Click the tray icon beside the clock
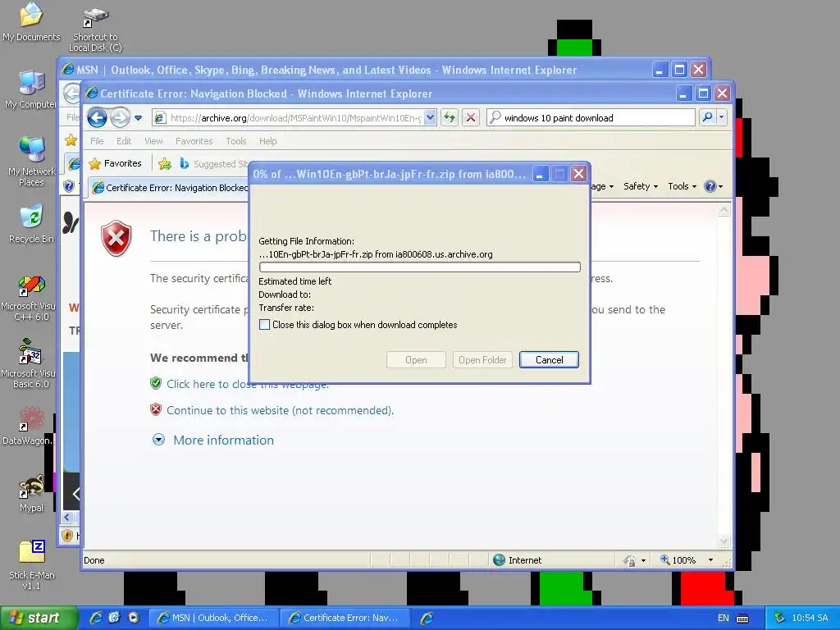 click(780, 618)
